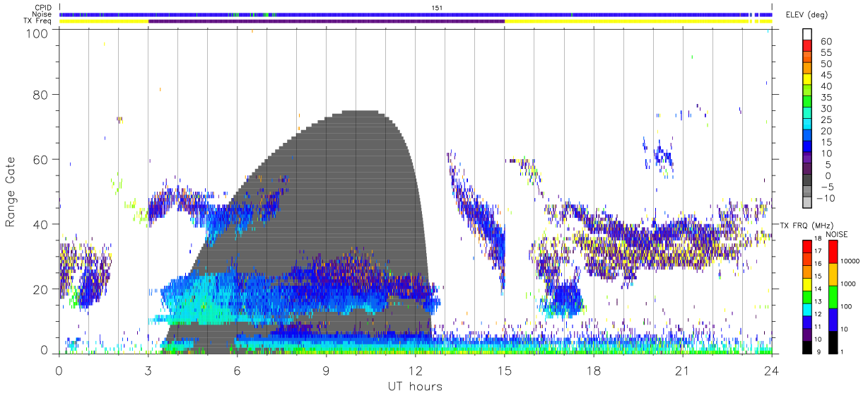The height and width of the screenshot is (401, 868).
Task: Click the red swatch atop the TX FRQ colorbar
Action: [807, 247]
